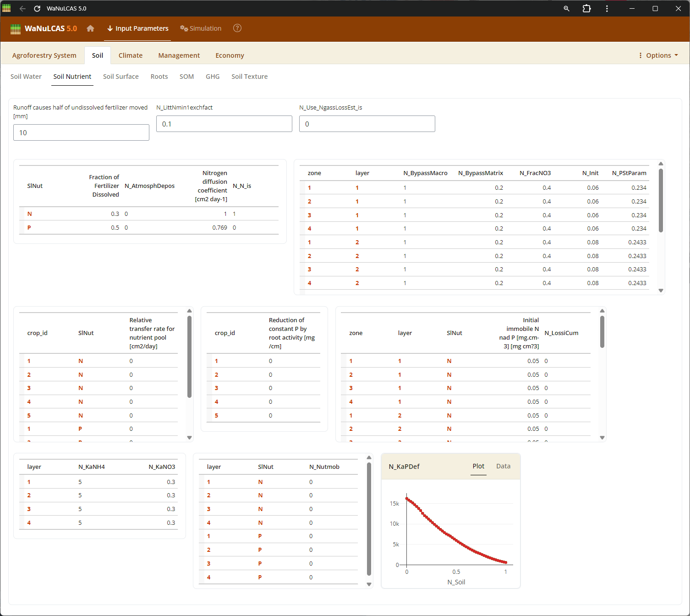This screenshot has height=616, width=690.
Task: Click the Home icon in header
Action: click(90, 28)
